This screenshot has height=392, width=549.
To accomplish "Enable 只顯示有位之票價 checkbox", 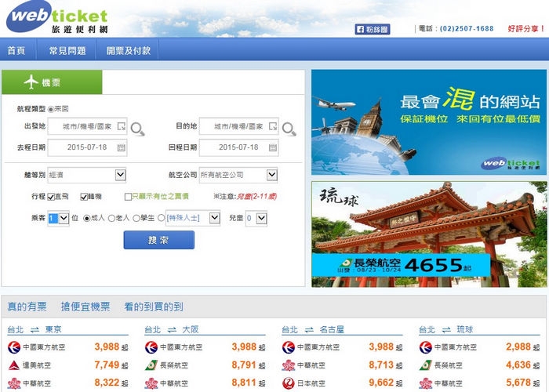I will coord(128,197).
